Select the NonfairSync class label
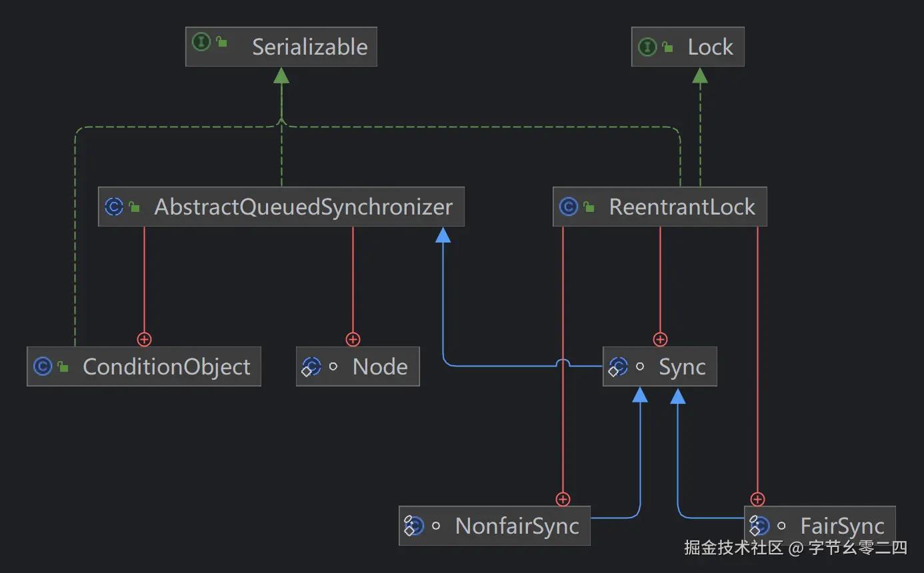This screenshot has width=924, height=573. [517, 526]
